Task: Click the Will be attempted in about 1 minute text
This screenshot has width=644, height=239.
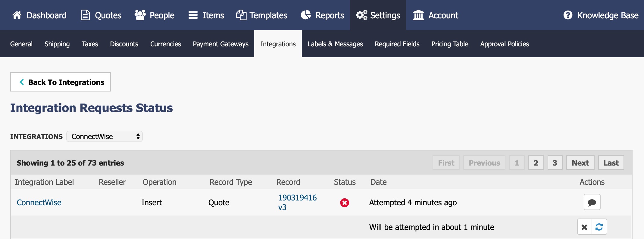Action: 432,227
